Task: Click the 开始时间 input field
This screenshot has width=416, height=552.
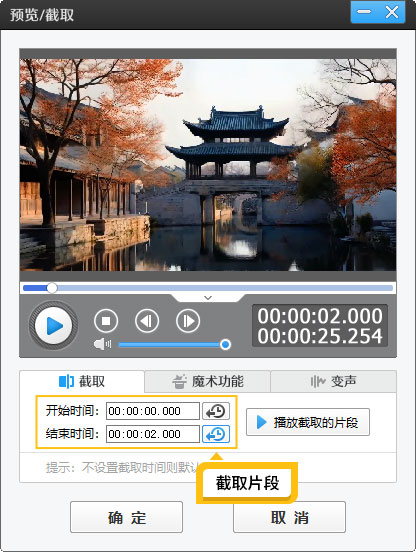Action: click(153, 411)
